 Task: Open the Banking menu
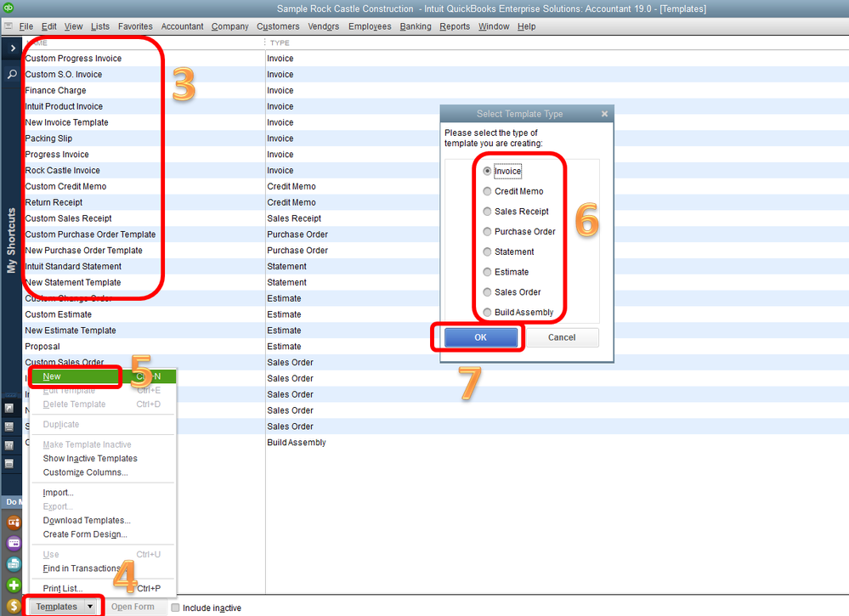(x=416, y=26)
